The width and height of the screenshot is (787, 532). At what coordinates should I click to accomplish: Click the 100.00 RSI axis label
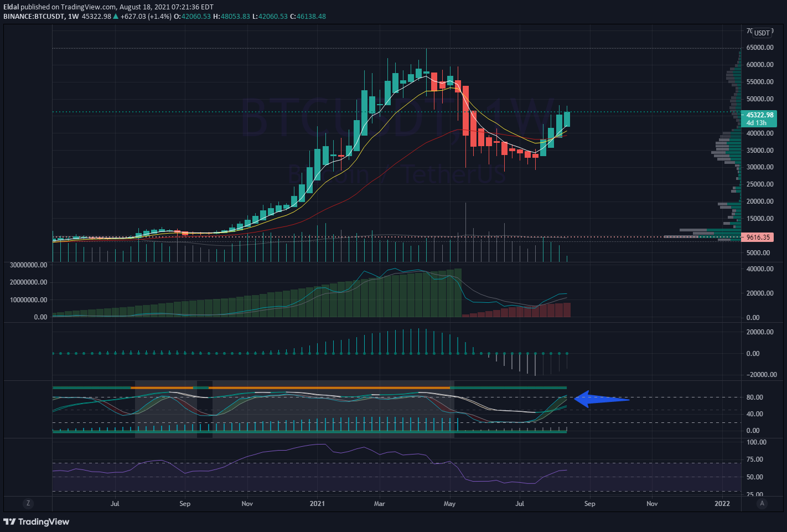tap(757, 442)
